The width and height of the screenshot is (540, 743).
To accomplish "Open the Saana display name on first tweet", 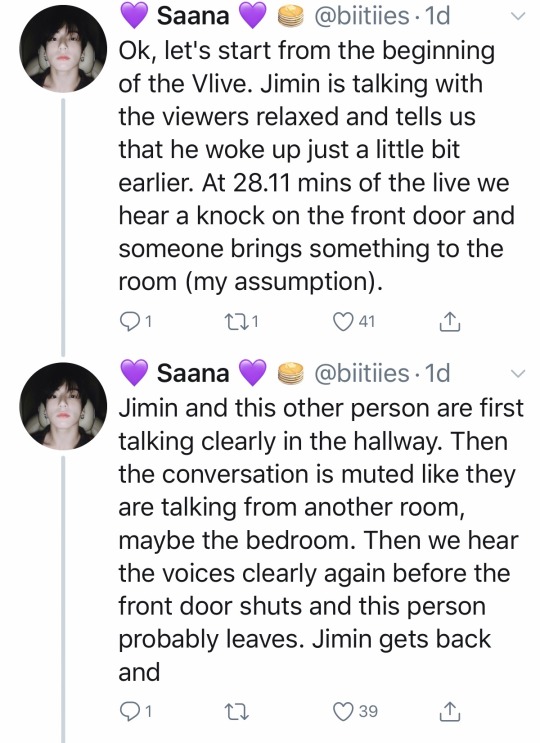I will point(193,16).
